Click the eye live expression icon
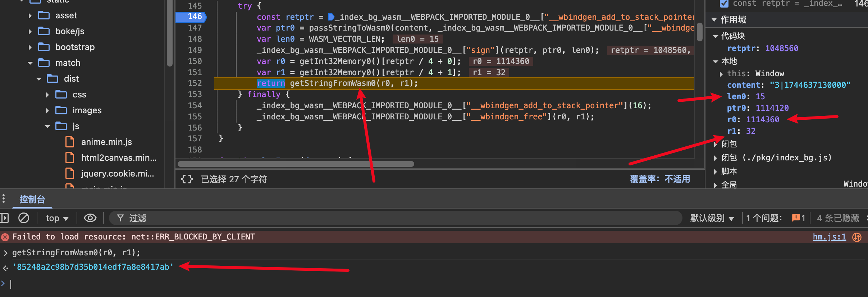This screenshot has height=297, width=868. (90, 218)
